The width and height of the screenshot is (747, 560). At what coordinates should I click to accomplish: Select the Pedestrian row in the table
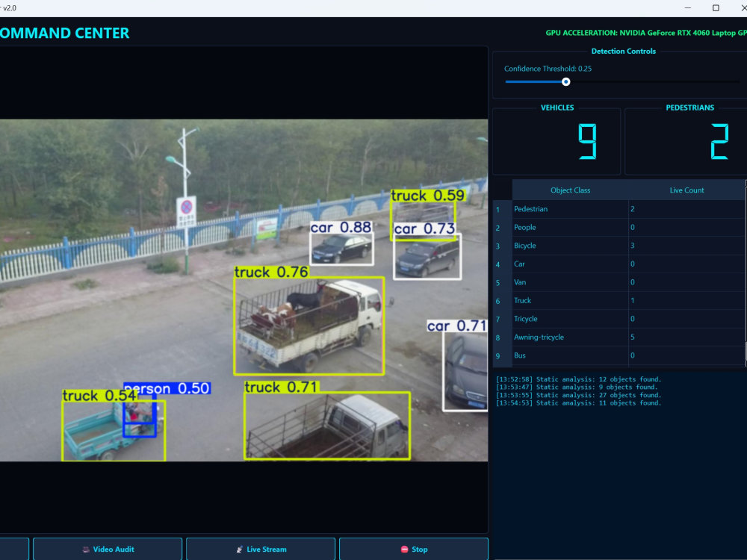[619, 209]
